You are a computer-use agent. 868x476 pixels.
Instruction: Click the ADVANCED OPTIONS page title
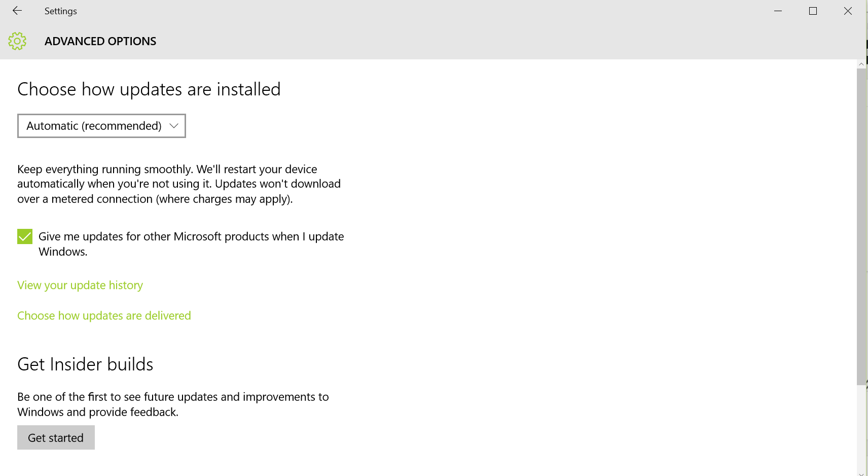tap(100, 41)
